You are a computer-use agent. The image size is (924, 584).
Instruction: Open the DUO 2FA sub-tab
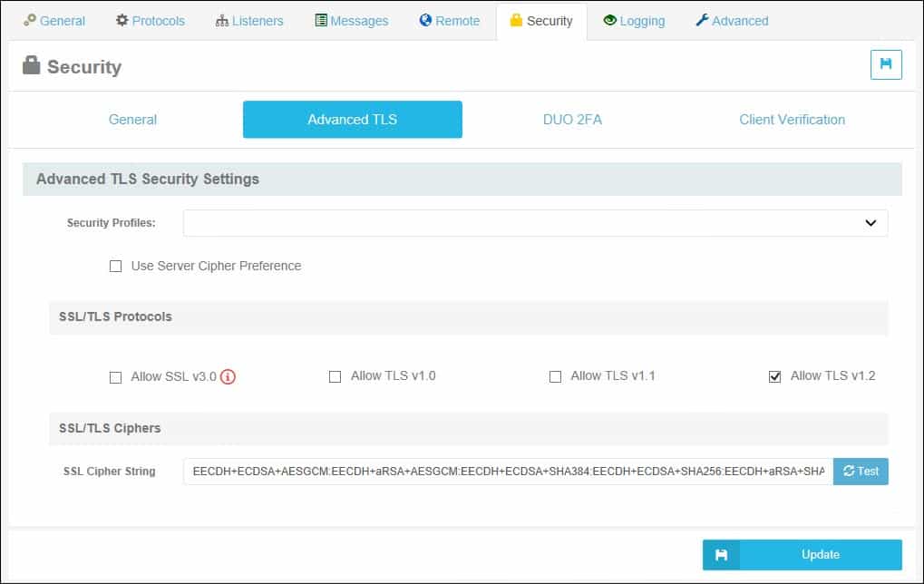tap(572, 120)
